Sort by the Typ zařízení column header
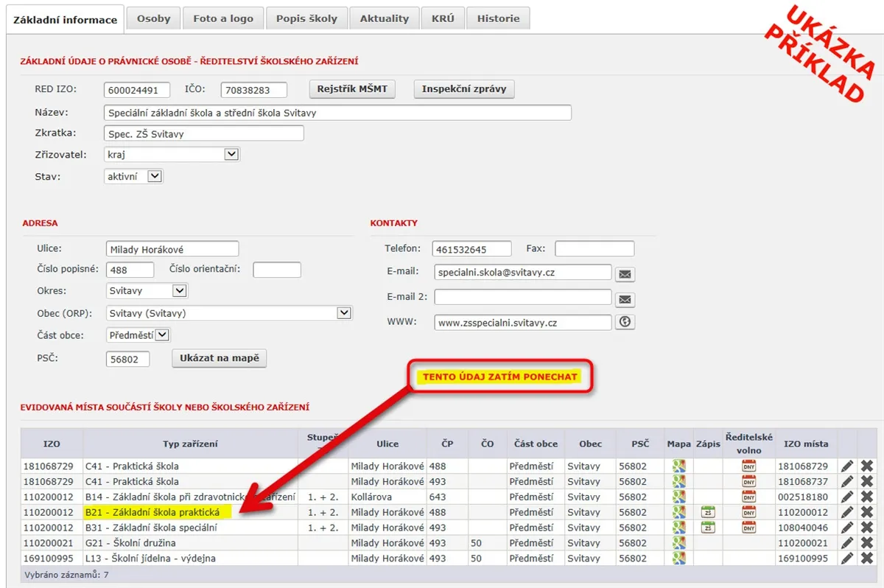The height and width of the screenshot is (588, 884). [x=190, y=444]
